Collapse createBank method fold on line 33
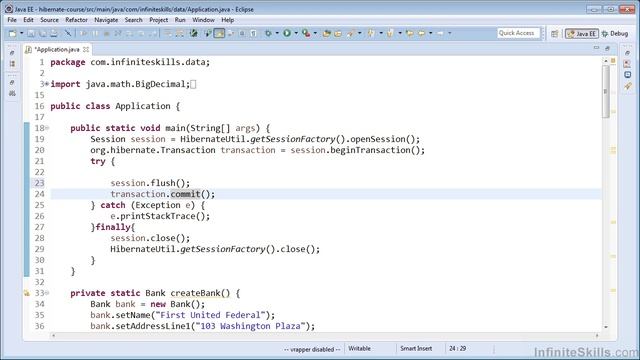640x360 pixels. [47, 293]
